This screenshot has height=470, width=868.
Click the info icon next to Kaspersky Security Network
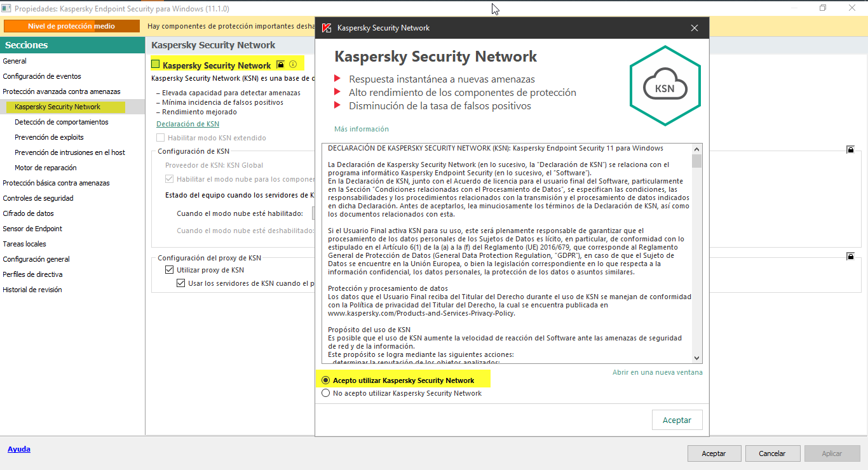click(293, 64)
